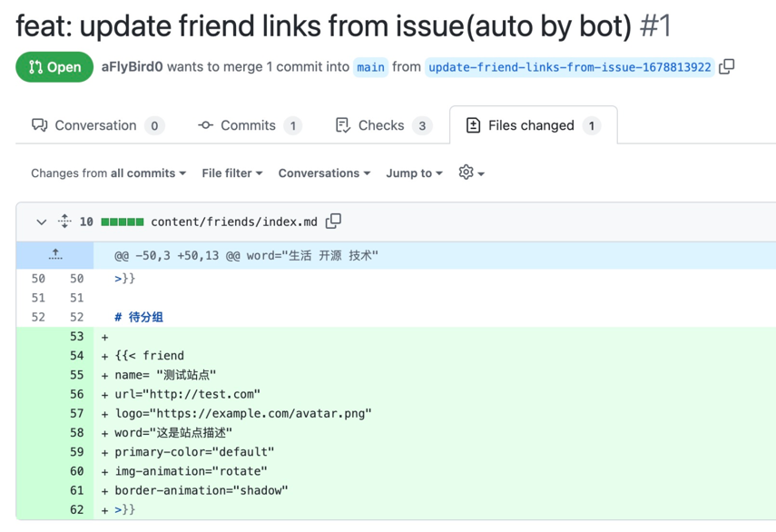The image size is (776, 532).
Task: Expand the Conversations dropdown
Action: [x=324, y=173]
